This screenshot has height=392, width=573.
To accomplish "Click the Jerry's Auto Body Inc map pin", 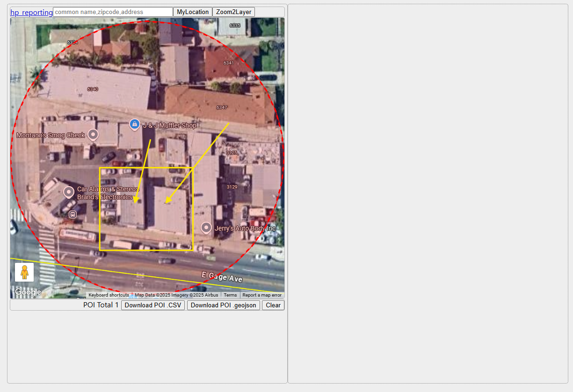I will [x=206, y=228].
